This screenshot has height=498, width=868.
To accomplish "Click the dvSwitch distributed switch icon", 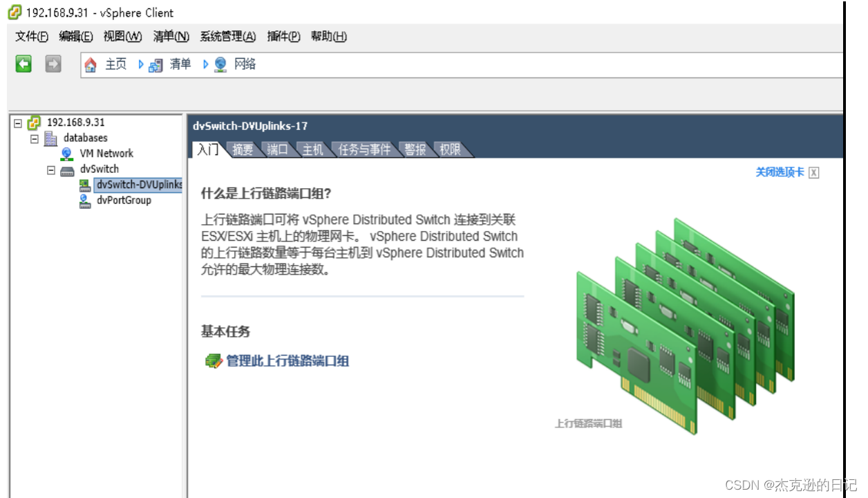I will [67, 169].
